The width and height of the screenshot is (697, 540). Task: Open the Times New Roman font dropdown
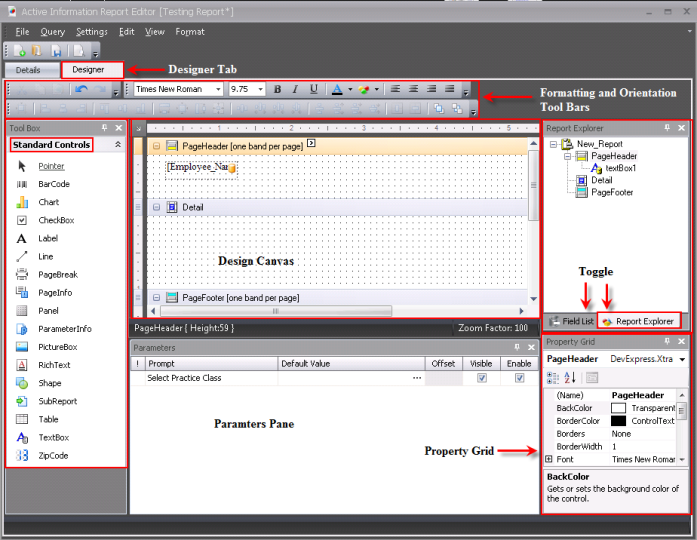218,89
